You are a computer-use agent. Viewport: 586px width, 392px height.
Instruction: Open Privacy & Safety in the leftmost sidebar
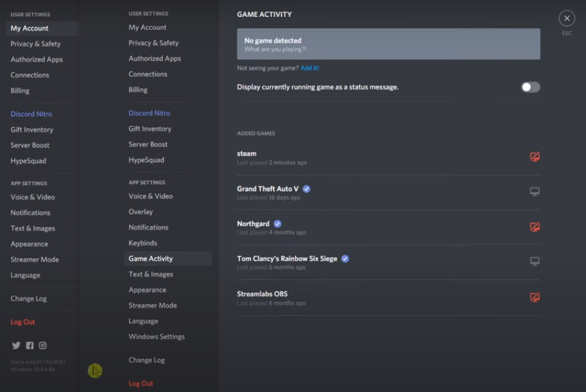[x=36, y=43]
